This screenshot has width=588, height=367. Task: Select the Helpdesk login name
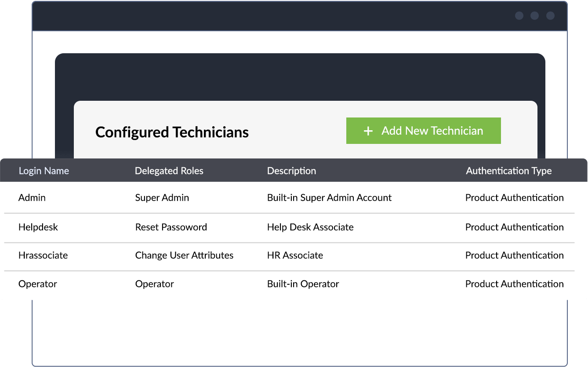(38, 227)
